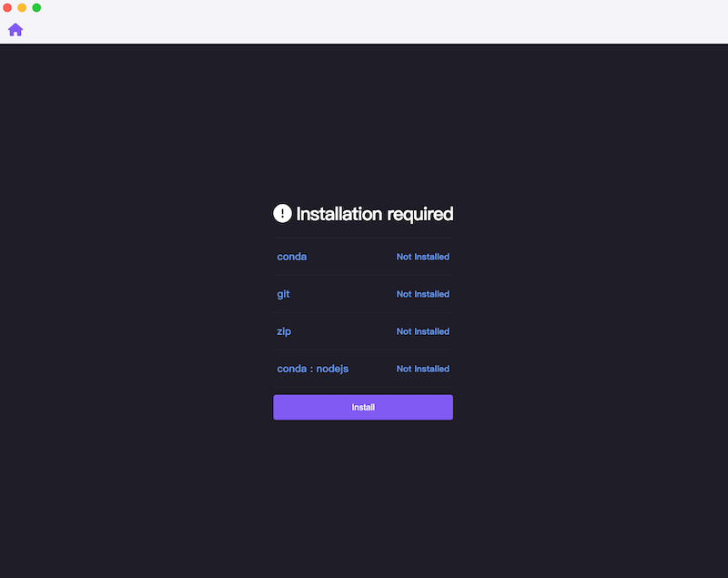728x578 pixels.
Task: Click the exclamation mark circle icon
Action: pos(282,213)
